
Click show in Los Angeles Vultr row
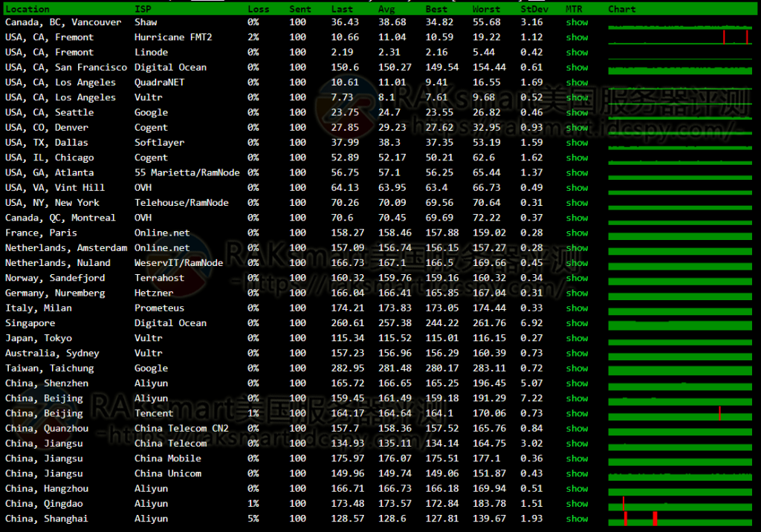[577, 97]
